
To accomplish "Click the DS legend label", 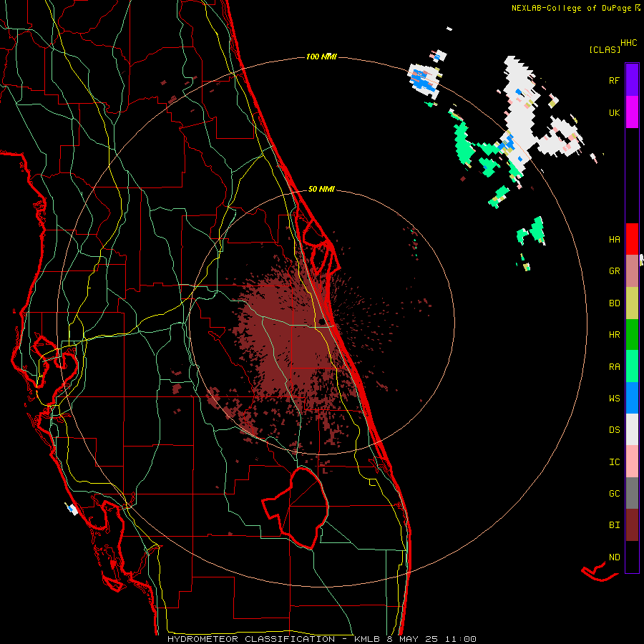I will (614, 430).
